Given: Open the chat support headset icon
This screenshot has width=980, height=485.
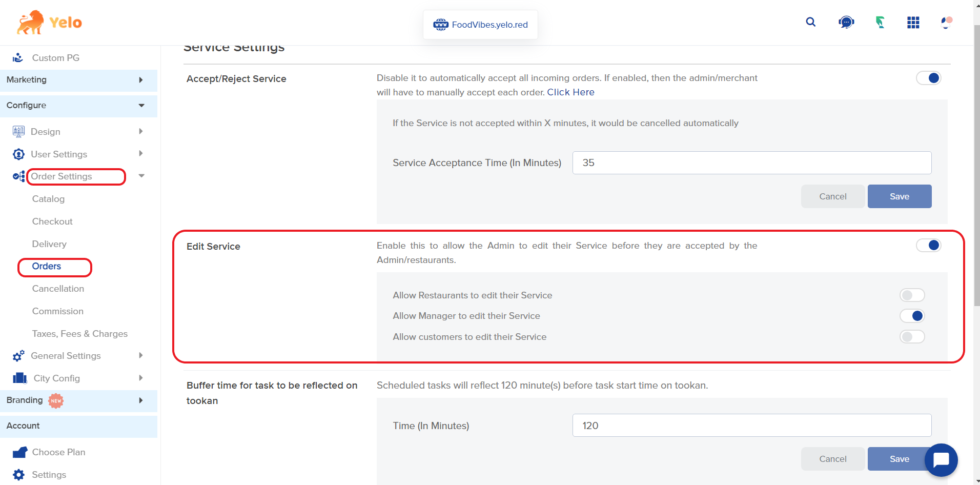Looking at the screenshot, I should tap(846, 22).
